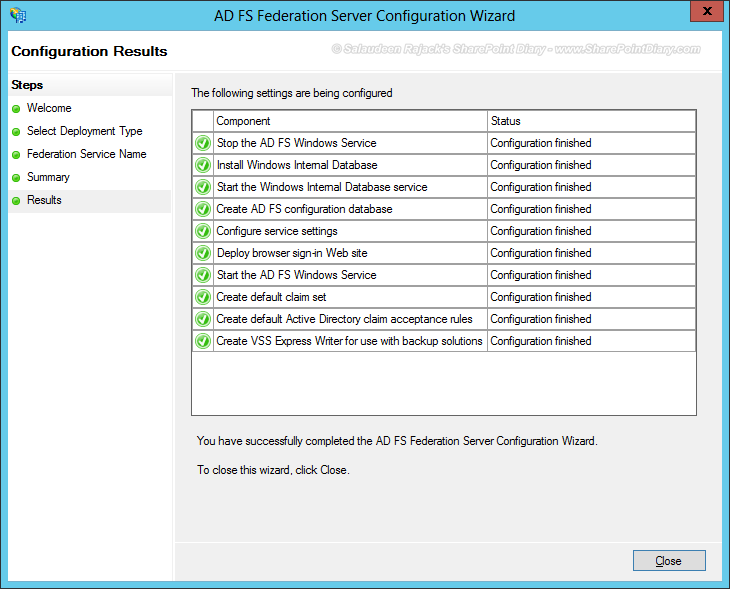This screenshot has height=589, width=730.
Task: Click status cell for Create VSS Express Writer
Action: (x=592, y=341)
